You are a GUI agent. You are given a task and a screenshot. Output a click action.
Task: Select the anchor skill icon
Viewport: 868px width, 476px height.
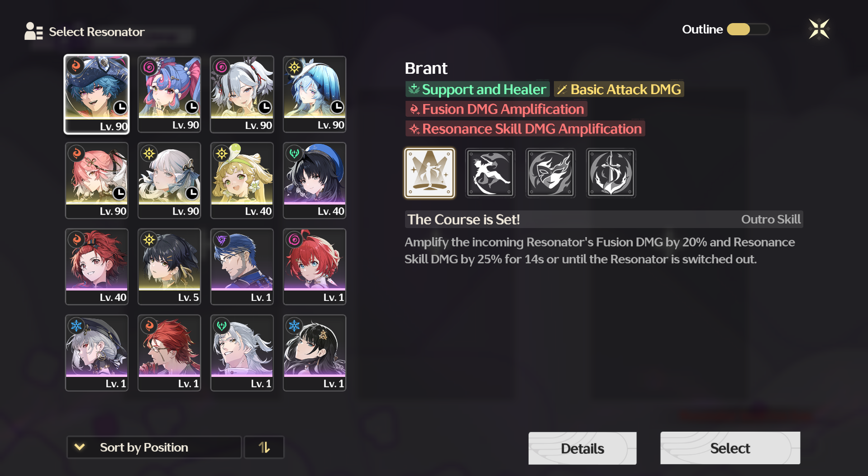point(611,173)
